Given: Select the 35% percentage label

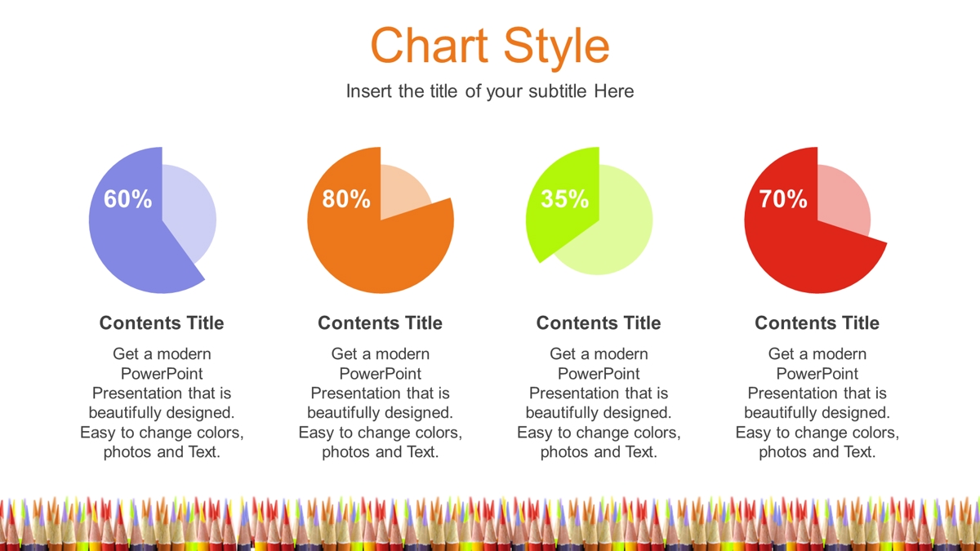Looking at the screenshot, I should pyautogui.click(x=565, y=199).
